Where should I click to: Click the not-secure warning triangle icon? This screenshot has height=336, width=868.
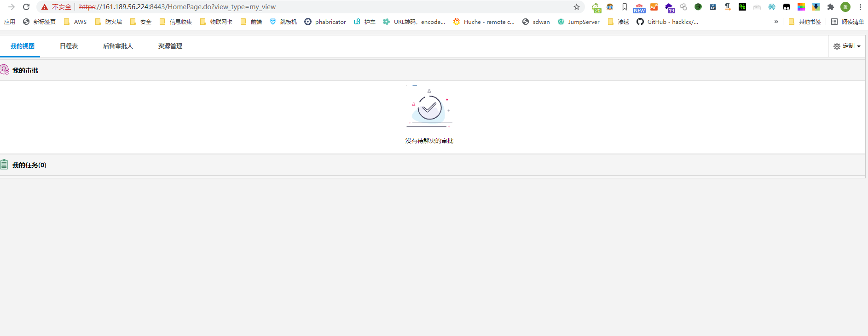(45, 7)
